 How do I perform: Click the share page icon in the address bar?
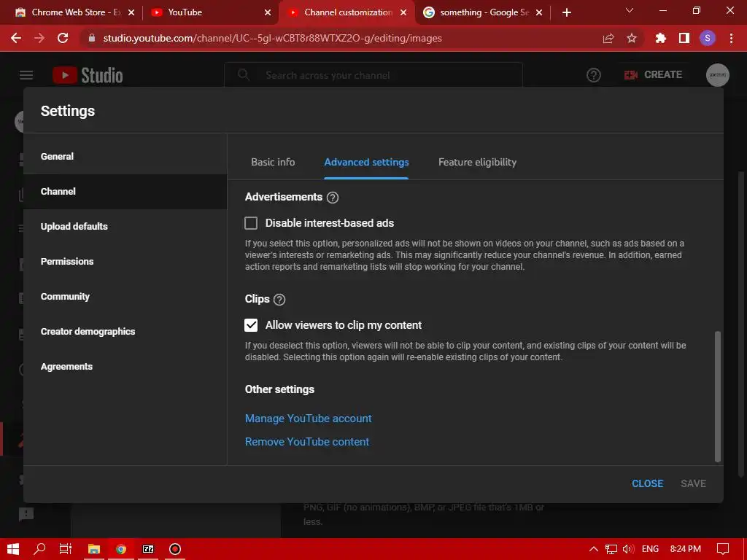(x=608, y=38)
